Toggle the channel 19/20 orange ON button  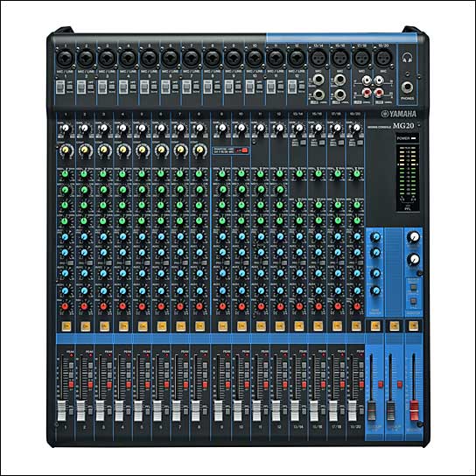pos(355,326)
